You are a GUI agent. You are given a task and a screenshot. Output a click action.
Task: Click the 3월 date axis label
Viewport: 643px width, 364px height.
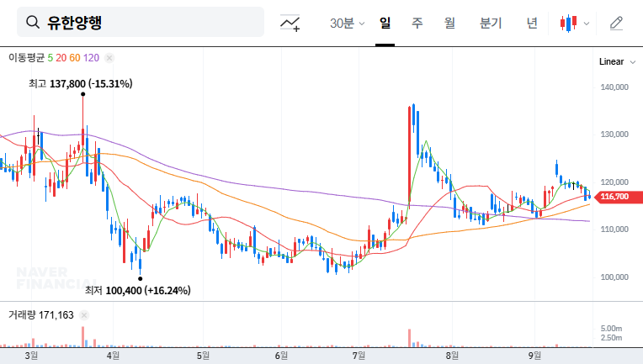(x=31, y=356)
